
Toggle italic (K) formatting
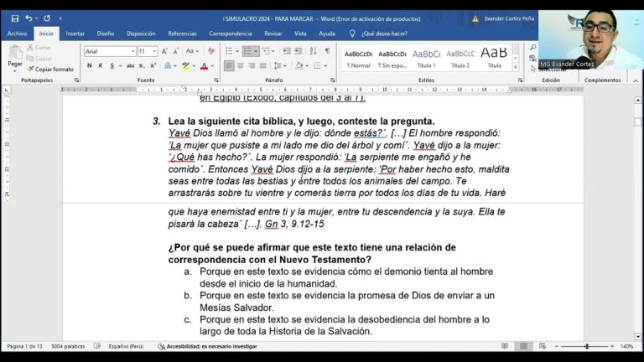pyautogui.click(x=101, y=65)
